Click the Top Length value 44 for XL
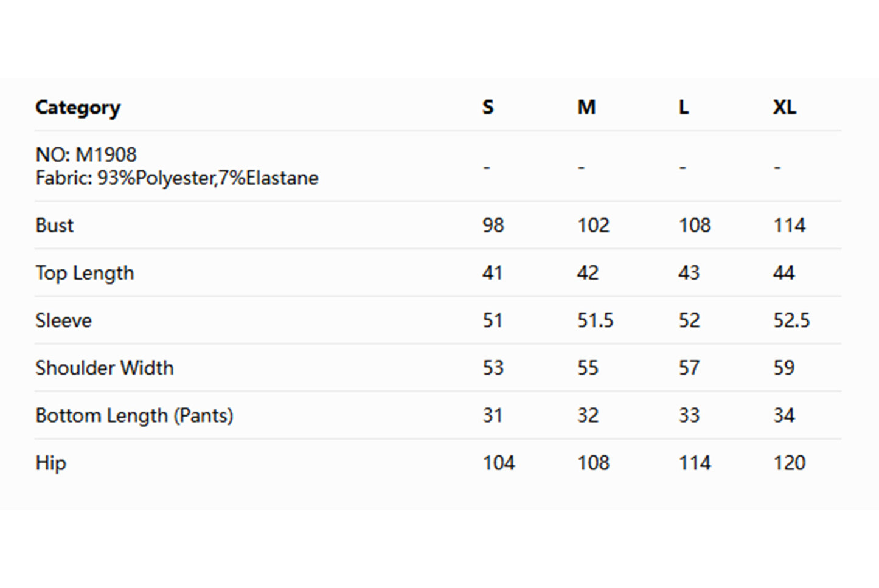 coord(784,273)
